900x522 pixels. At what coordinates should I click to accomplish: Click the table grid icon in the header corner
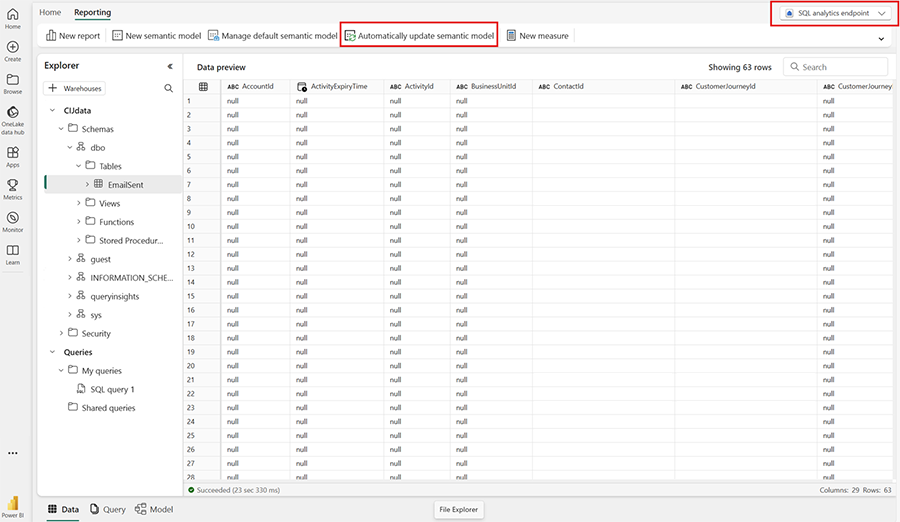(203, 87)
